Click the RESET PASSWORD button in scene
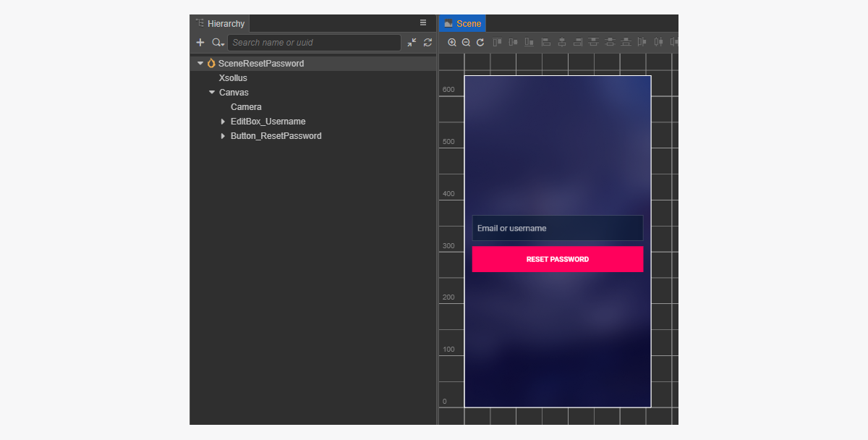Screen dimensions: 868x440 pyautogui.click(x=557, y=259)
